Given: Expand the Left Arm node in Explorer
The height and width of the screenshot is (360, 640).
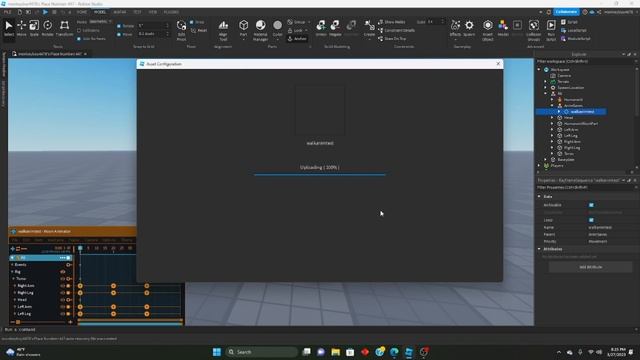Looking at the screenshot, I should click(552, 129).
